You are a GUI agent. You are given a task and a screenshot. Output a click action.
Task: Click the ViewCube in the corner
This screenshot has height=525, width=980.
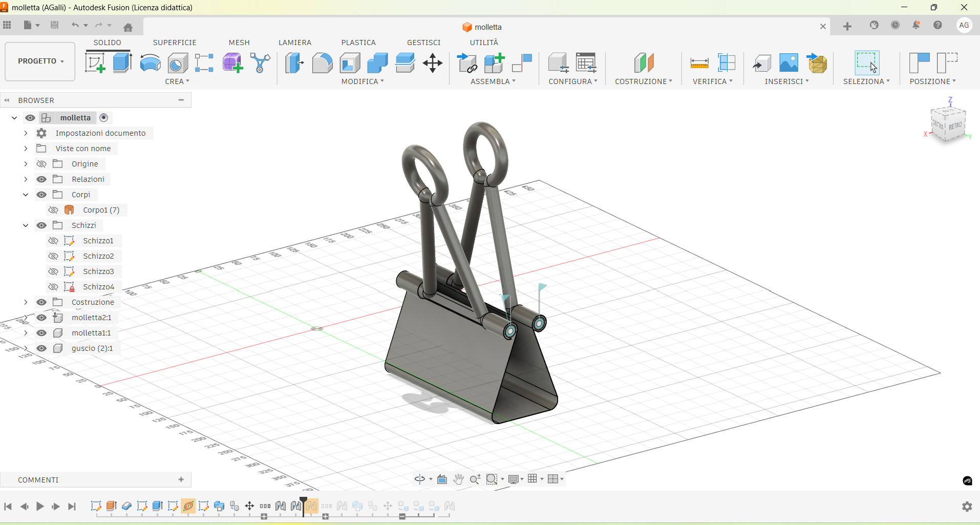tap(948, 124)
